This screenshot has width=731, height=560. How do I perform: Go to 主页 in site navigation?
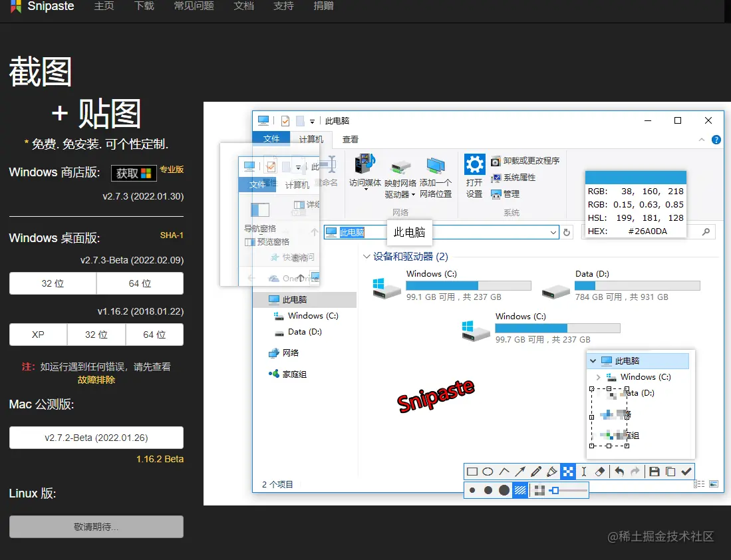pos(104,6)
